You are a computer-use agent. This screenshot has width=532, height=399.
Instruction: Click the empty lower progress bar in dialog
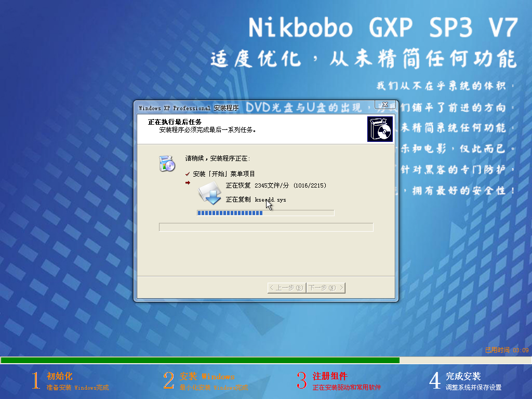tap(266, 227)
